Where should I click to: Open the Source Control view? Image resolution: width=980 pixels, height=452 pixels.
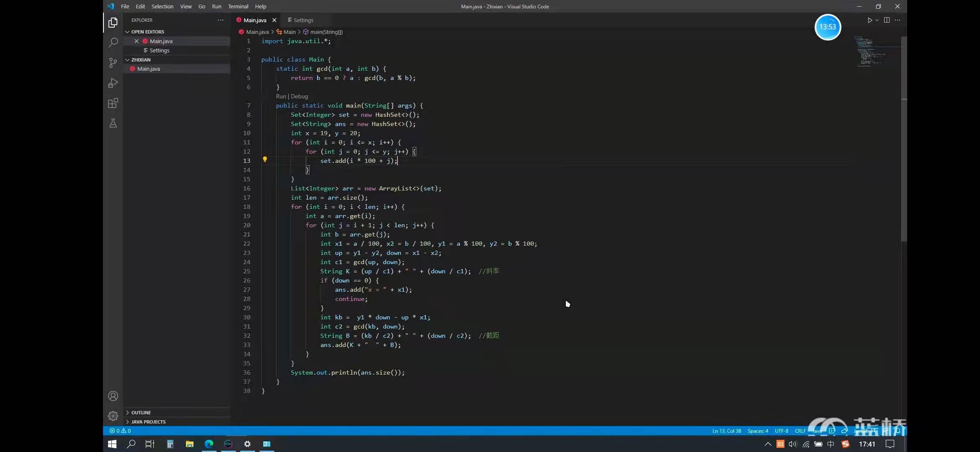(x=113, y=63)
